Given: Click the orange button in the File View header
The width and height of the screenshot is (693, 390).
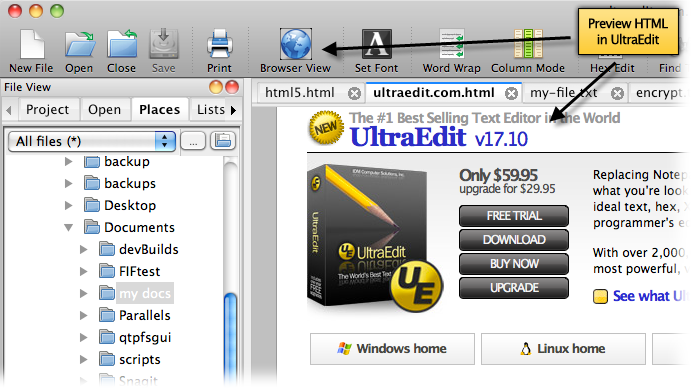Looking at the screenshot, I should (x=216, y=87).
